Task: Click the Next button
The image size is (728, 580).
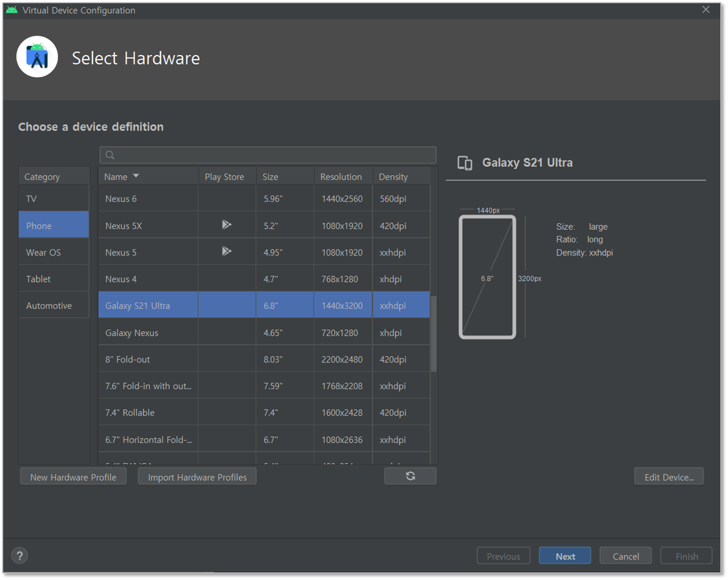Action: point(565,556)
